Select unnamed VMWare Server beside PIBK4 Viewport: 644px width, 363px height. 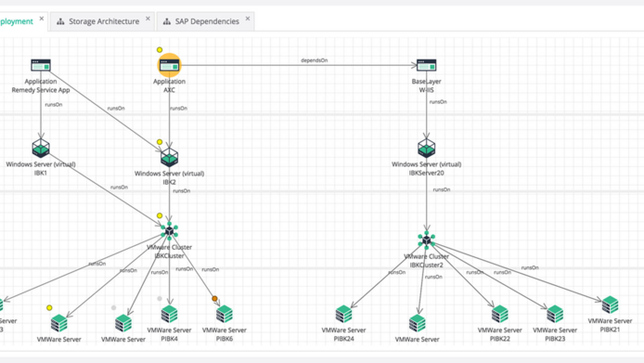click(x=123, y=323)
